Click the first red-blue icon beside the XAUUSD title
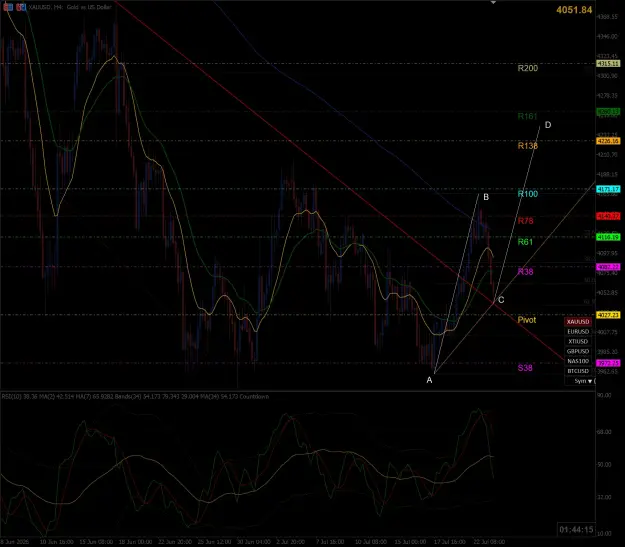This screenshot has width=625, height=547. click(8, 7)
